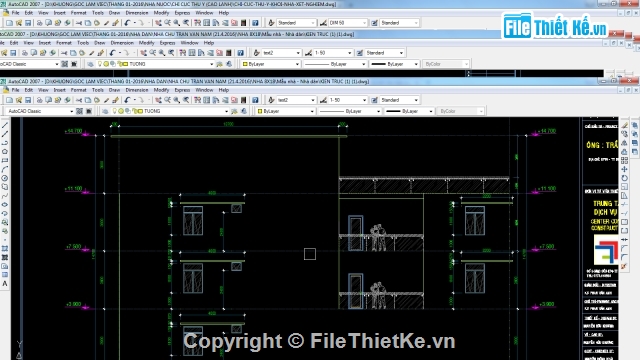Select the Rectangle tool in Draw toolbar
Screen dimensions: 640x360
5,160
